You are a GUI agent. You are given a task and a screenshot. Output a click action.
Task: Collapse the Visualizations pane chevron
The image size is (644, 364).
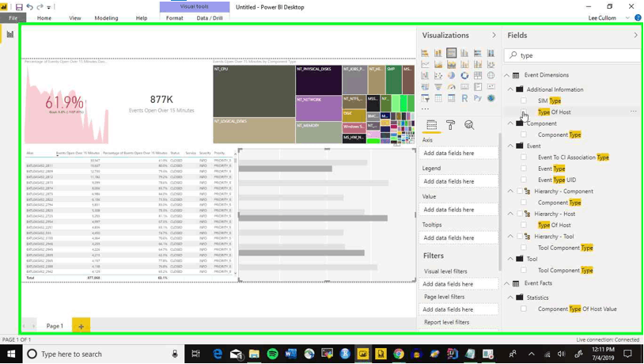[494, 36]
